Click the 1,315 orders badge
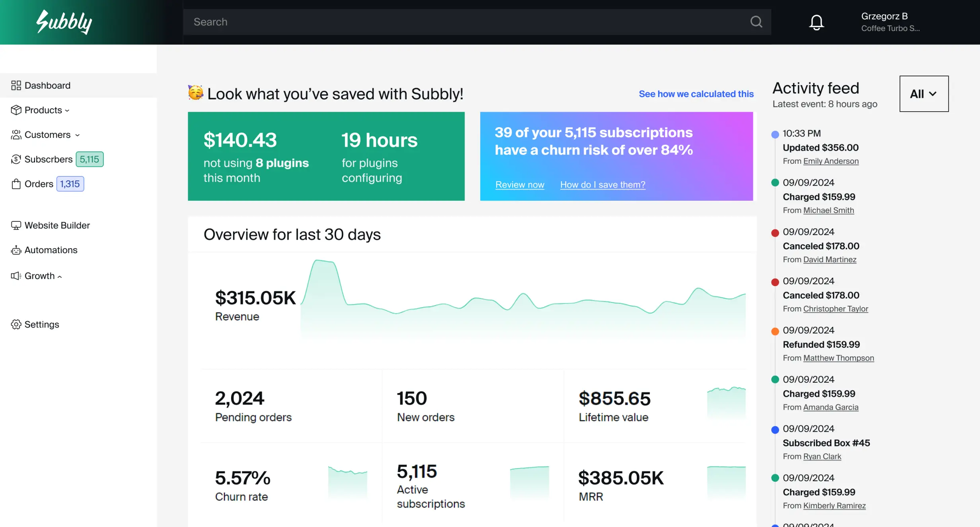This screenshot has height=527, width=980. pyautogui.click(x=70, y=184)
